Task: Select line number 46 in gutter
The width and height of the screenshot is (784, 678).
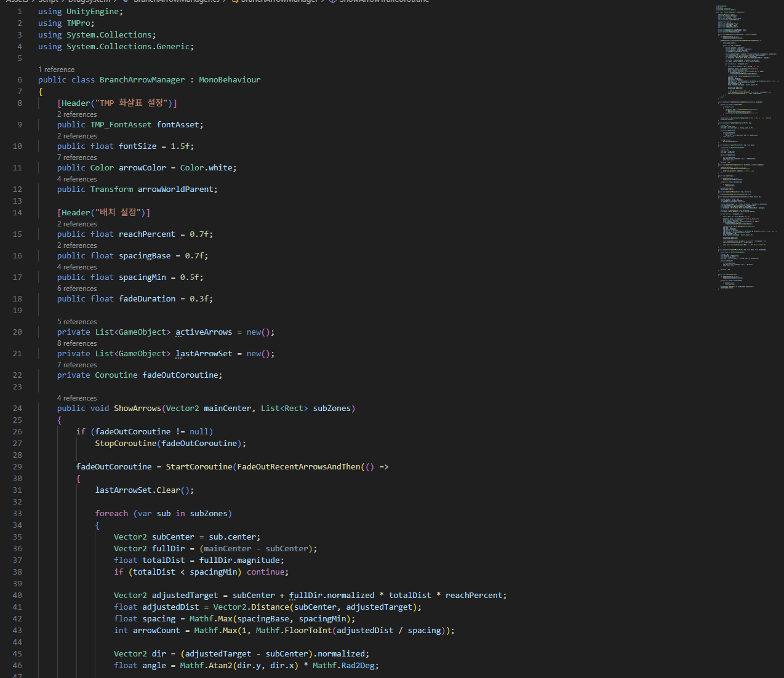Action: (17, 666)
